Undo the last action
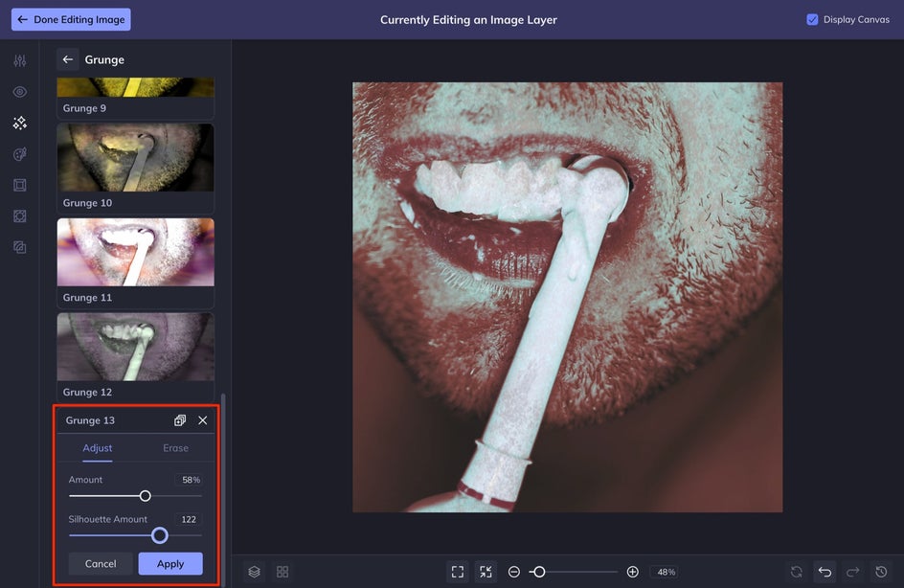 coord(825,572)
